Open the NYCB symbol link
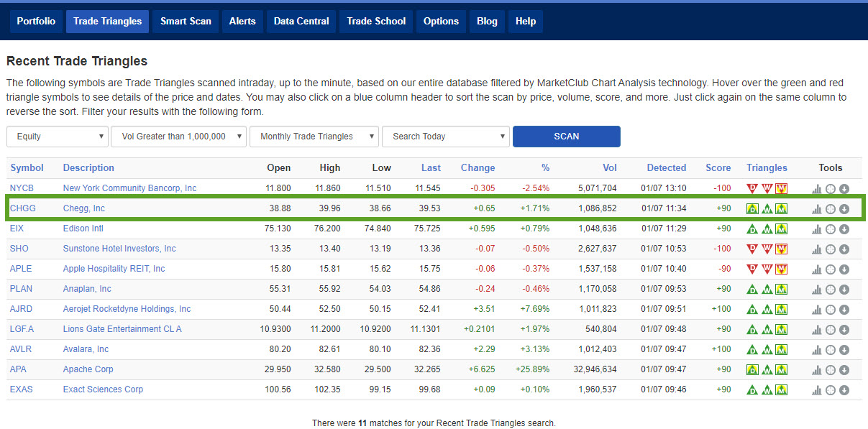The height and width of the screenshot is (429, 868). coord(22,188)
